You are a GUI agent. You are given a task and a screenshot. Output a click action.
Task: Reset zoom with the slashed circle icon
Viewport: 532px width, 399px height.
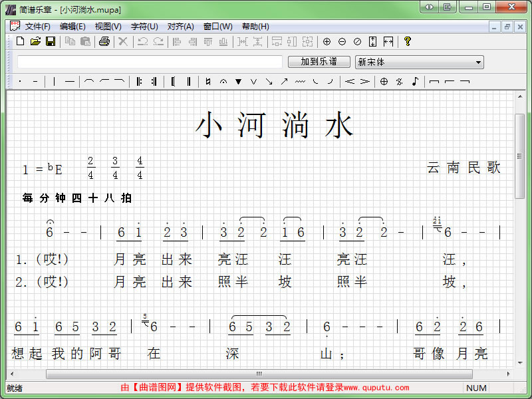357,41
